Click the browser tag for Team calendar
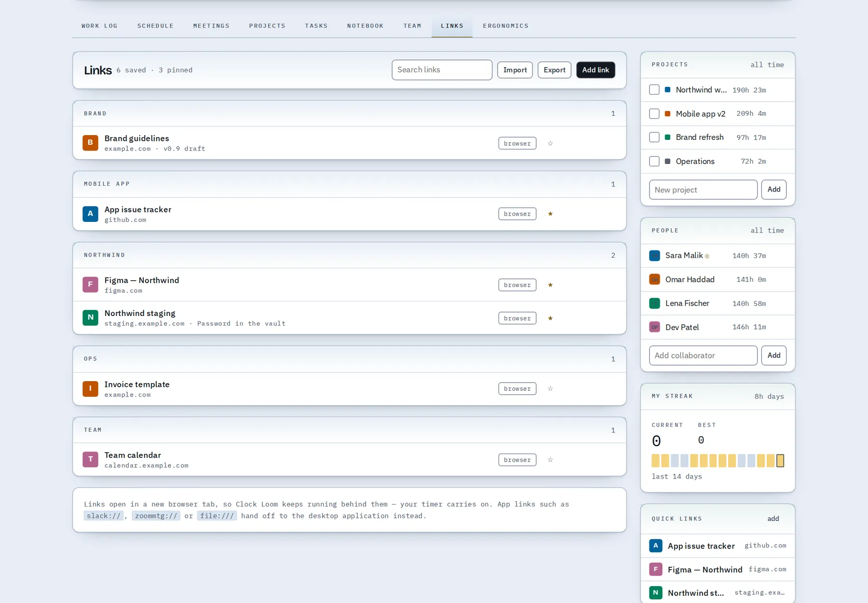Image resolution: width=868 pixels, height=603 pixels. [x=517, y=460]
